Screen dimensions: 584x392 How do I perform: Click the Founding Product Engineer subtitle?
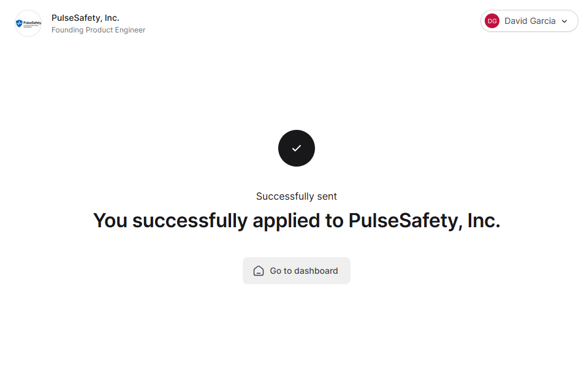click(98, 30)
